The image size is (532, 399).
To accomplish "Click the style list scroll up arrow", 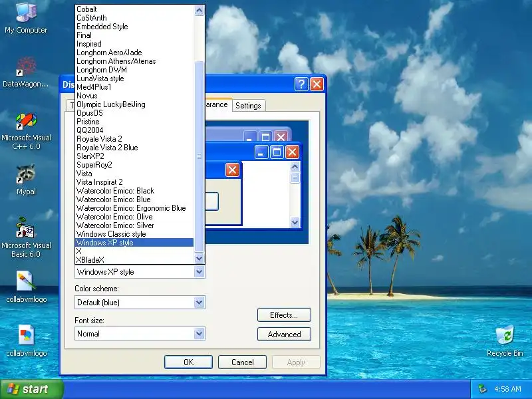I will pos(199,11).
